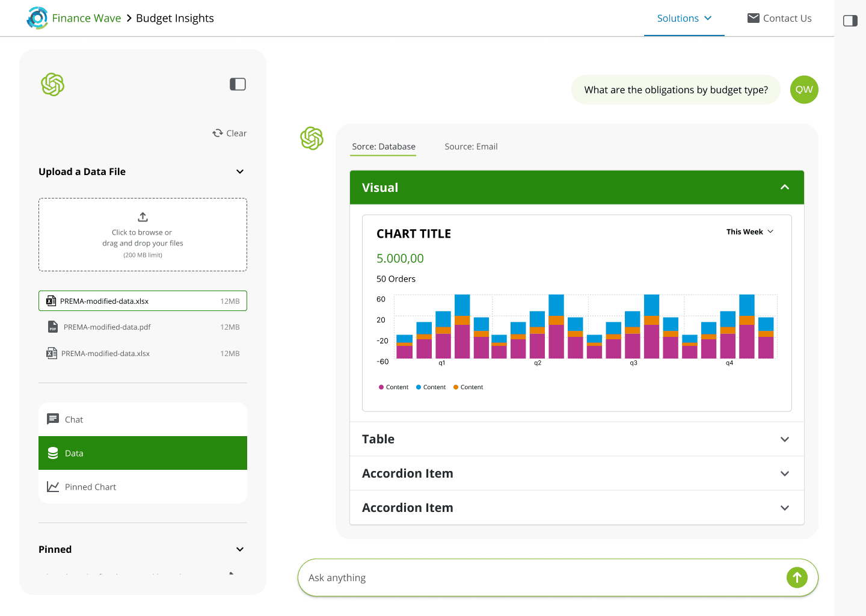
Task: Click the assistant response avatar icon
Action: click(312, 138)
